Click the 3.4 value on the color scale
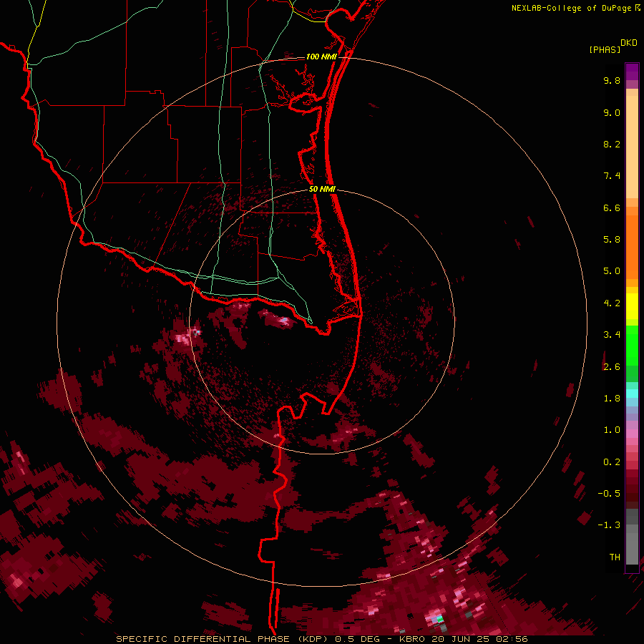Image resolution: width=644 pixels, height=644 pixels. point(612,335)
